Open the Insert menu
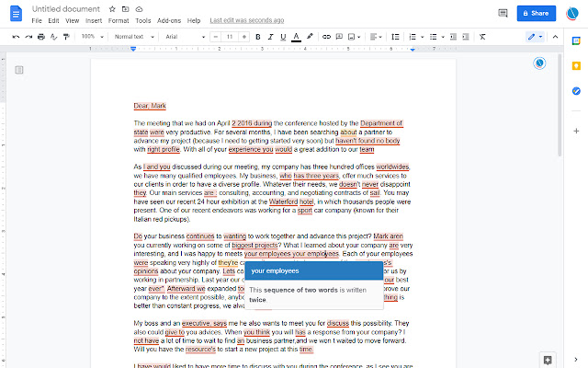 93,19
